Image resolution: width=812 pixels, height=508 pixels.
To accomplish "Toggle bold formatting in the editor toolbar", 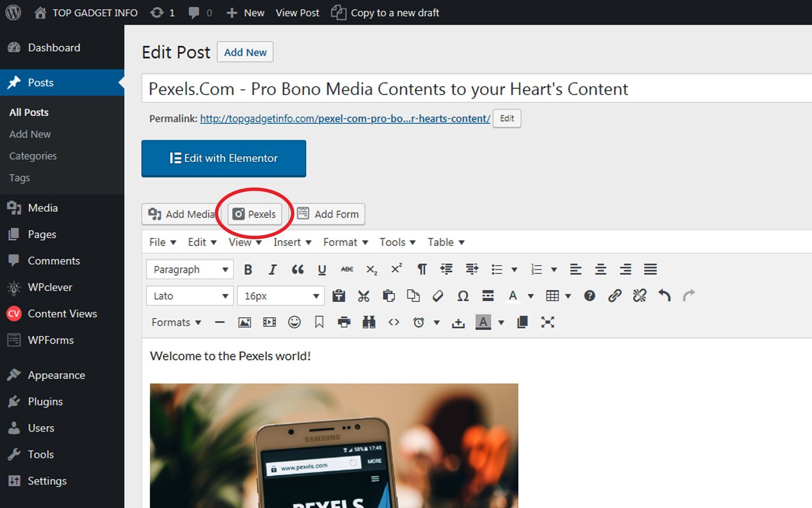I will click(248, 269).
